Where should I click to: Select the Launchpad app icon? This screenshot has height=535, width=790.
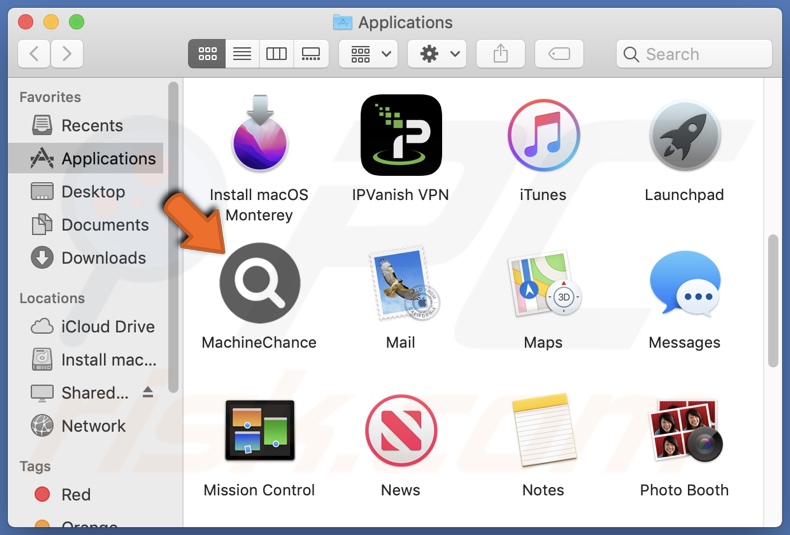(x=684, y=136)
